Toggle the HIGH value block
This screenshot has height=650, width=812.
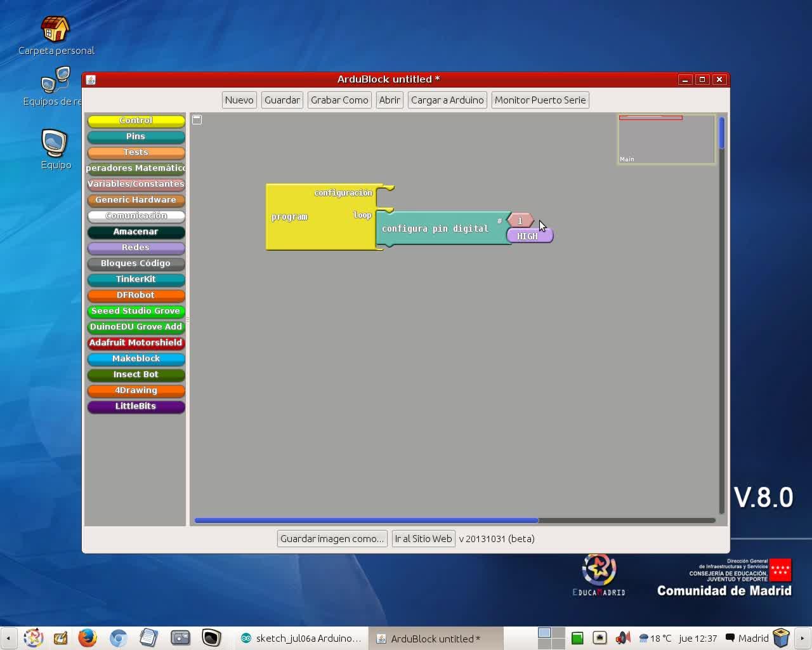529,236
